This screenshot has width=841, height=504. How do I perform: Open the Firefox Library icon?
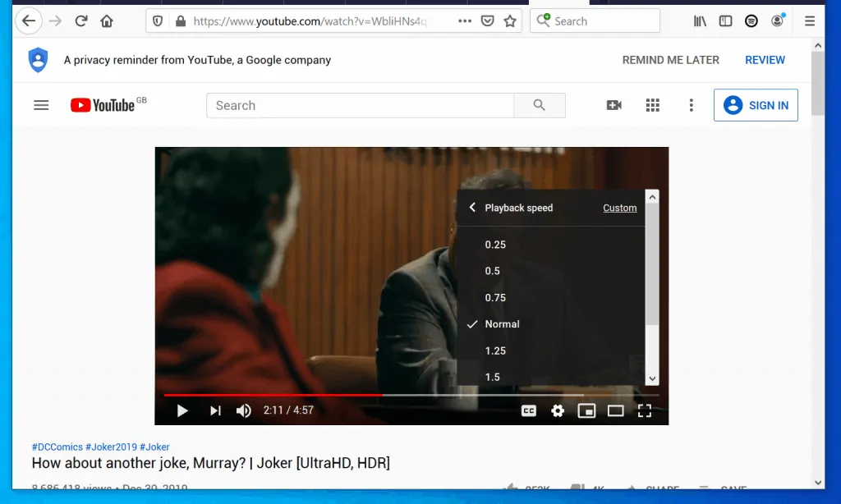click(700, 21)
